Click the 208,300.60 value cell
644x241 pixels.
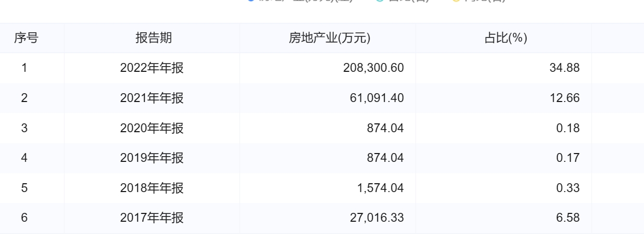coord(373,68)
